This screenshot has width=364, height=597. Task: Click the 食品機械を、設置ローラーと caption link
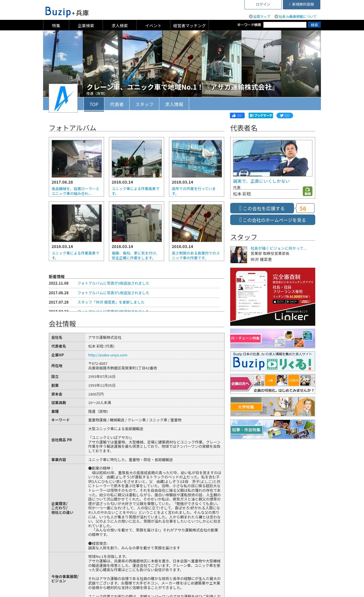click(x=75, y=191)
